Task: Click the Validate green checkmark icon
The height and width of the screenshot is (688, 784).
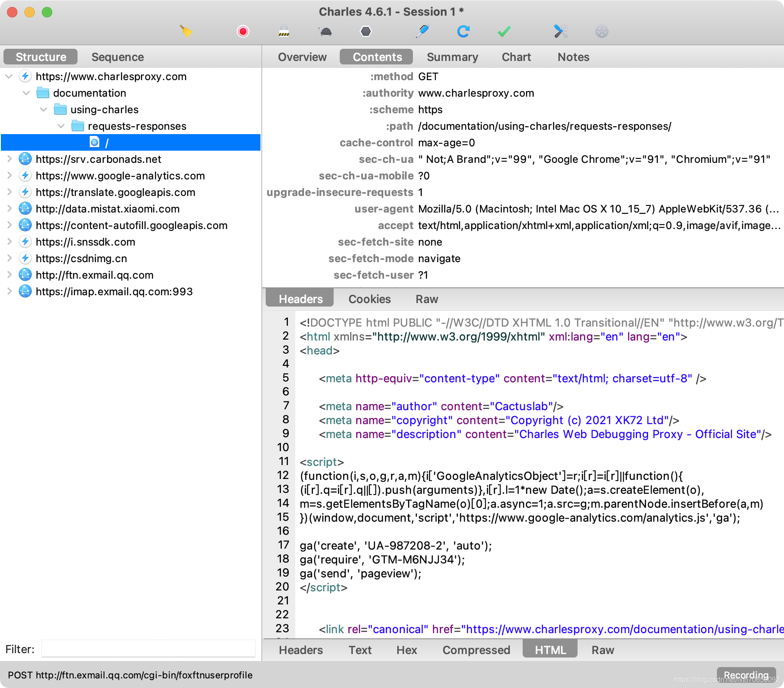Action: click(504, 31)
